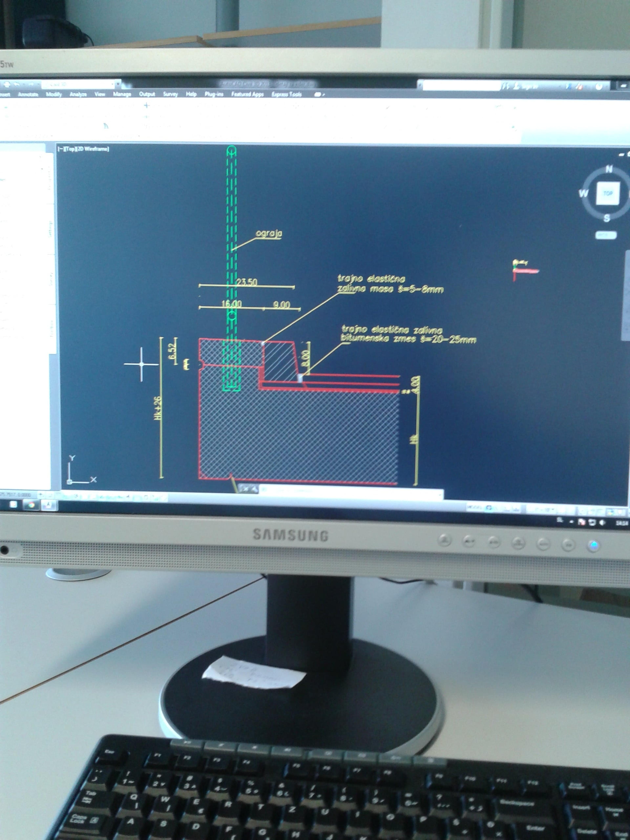Open the workspace dropdown in the title bar
The width and height of the screenshot is (630, 840).
[81, 84]
